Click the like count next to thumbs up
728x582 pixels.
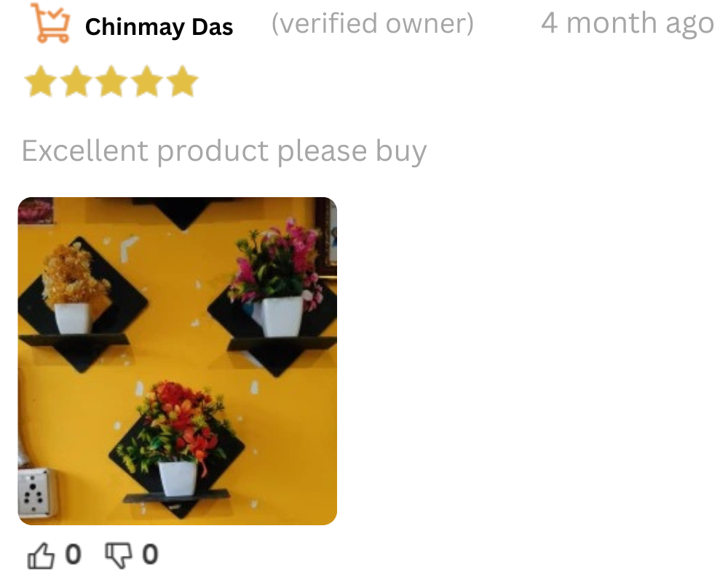73,554
